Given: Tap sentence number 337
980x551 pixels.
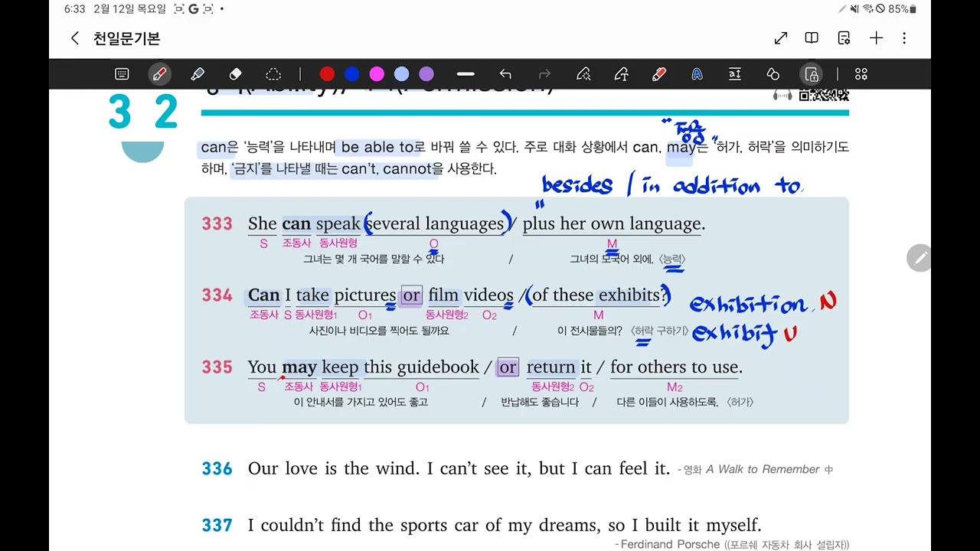Looking at the screenshot, I should click(x=217, y=525).
